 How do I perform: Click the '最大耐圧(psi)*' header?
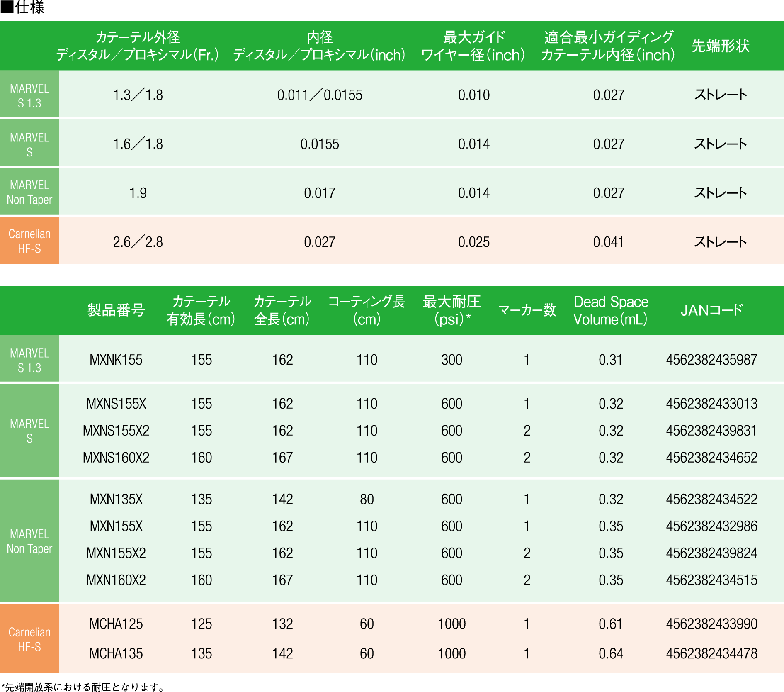pyautogui.click(x=452, y=310)
